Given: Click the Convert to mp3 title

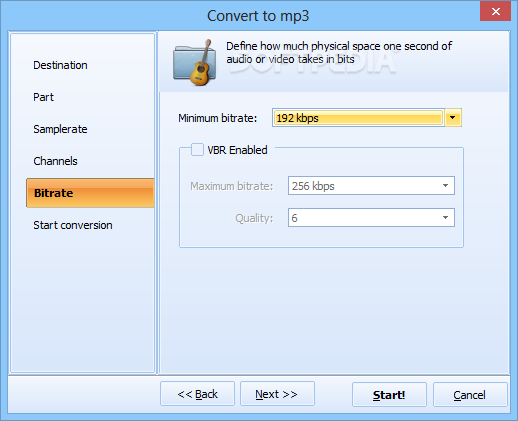Looking at the screenshot, I should coord(258,16).
